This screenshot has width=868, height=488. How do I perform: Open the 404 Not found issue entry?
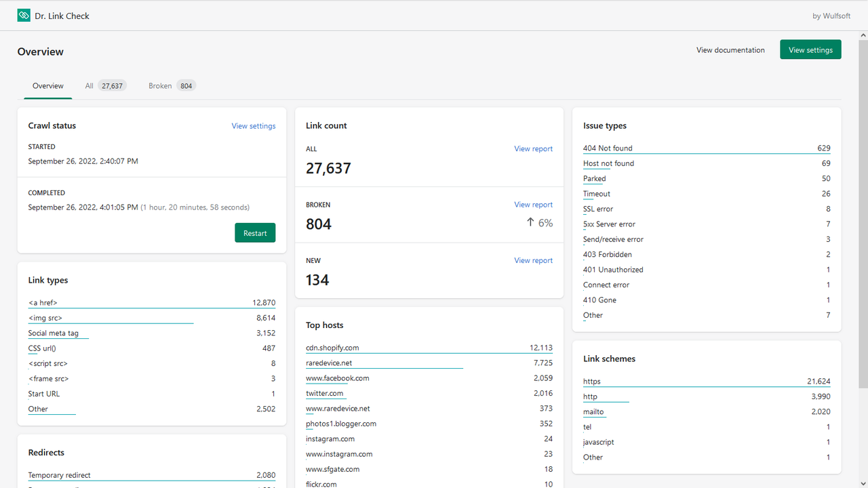tap(608, 148)
